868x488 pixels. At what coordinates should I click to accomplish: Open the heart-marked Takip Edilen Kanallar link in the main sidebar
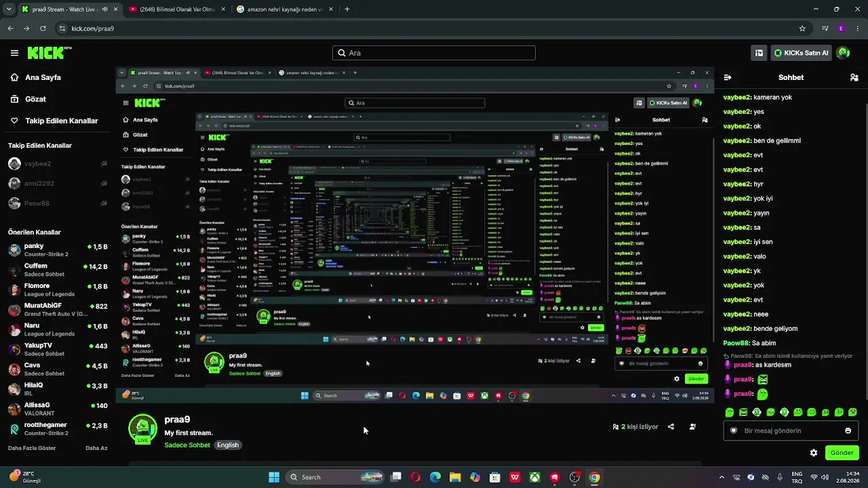pos(54,121)
